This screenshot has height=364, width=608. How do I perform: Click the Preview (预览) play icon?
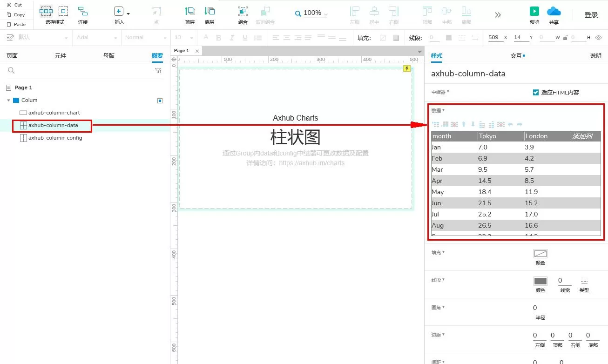534,11
